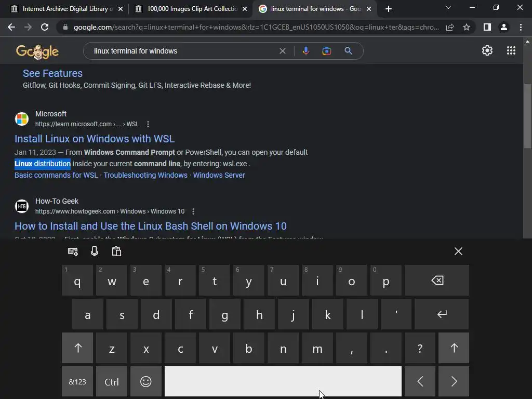Close the linux terminal search tab
This screenshot has width=532, height=399.
click(x=369, y=9)
